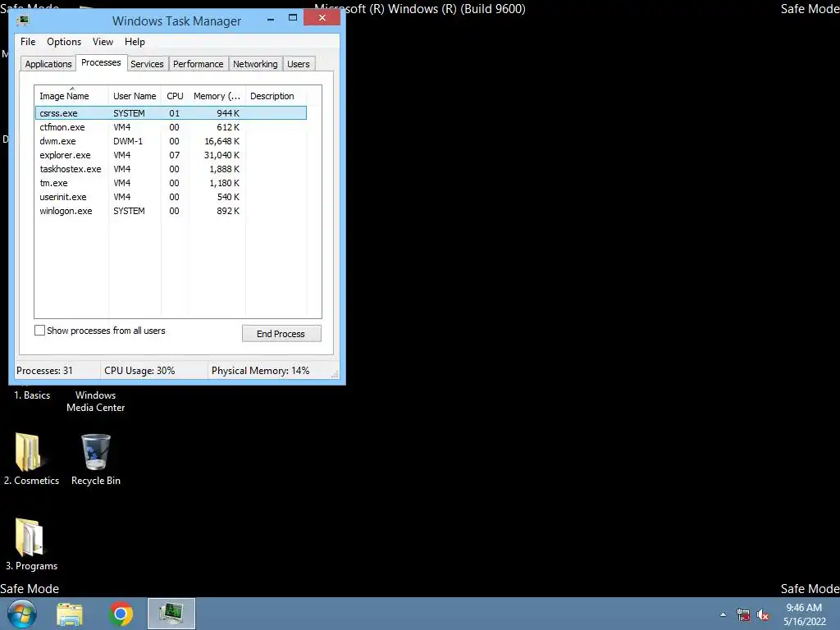Open the Help menu
This screenshot has width=840, height=630.
pyautogui.click(x=135, y=42)
